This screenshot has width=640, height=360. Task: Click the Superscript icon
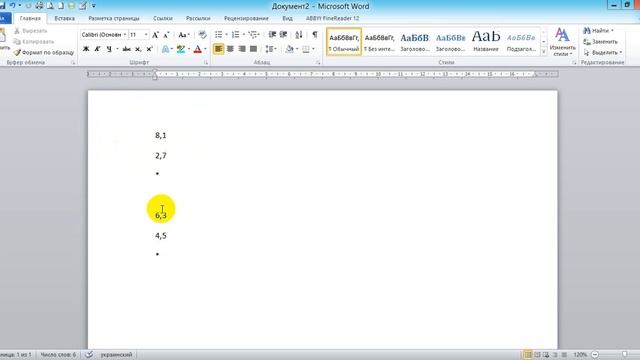pos(149,49)
